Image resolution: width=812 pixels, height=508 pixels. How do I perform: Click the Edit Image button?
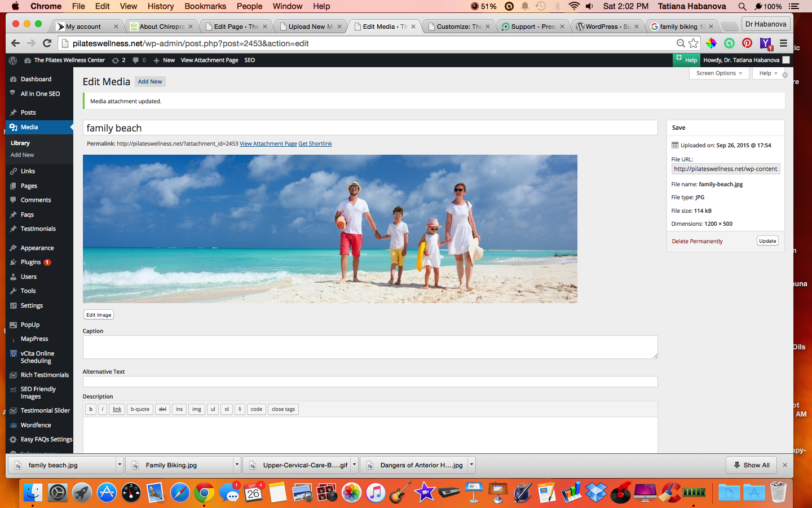pos(99,315)
